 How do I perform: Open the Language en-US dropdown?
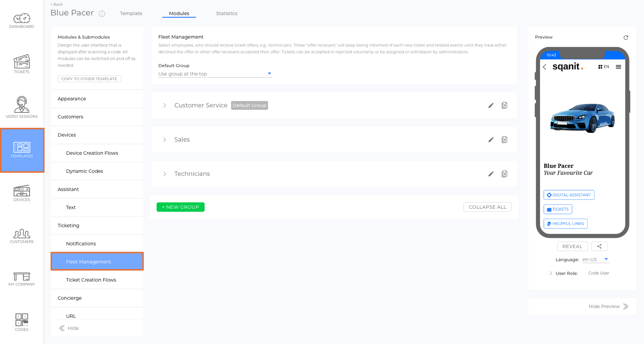coord(595,259)
